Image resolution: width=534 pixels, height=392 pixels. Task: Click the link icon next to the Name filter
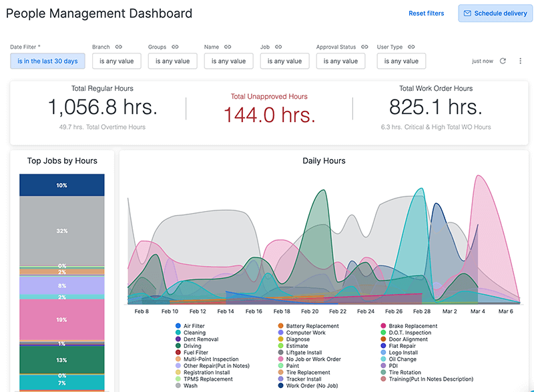point(226,47)
